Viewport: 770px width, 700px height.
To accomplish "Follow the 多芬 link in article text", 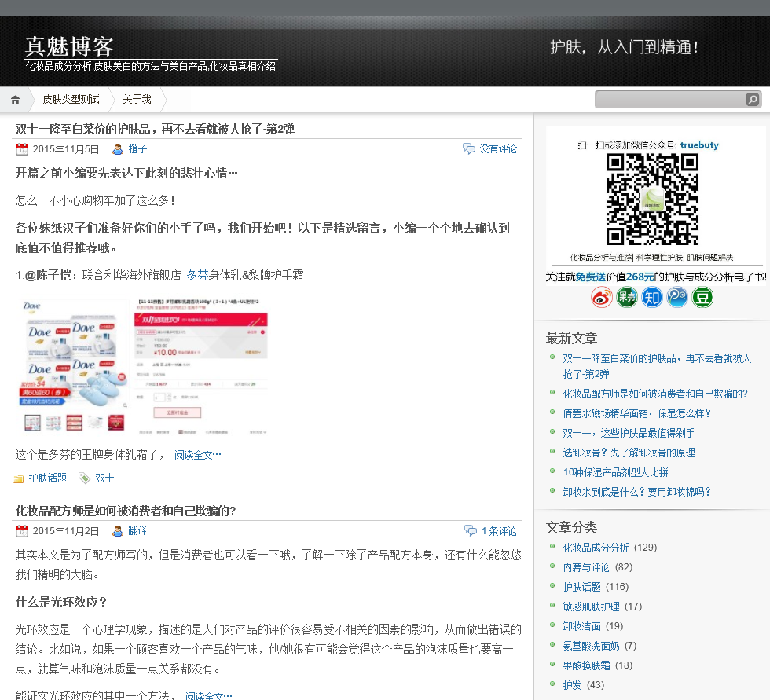I will [x=197, y=276].
